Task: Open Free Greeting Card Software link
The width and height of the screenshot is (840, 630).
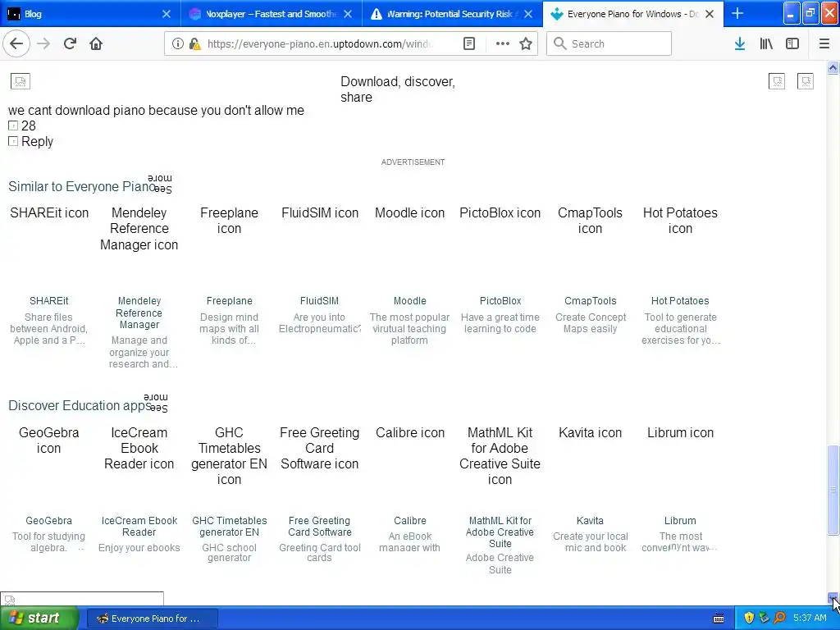Action: point(320,527)
